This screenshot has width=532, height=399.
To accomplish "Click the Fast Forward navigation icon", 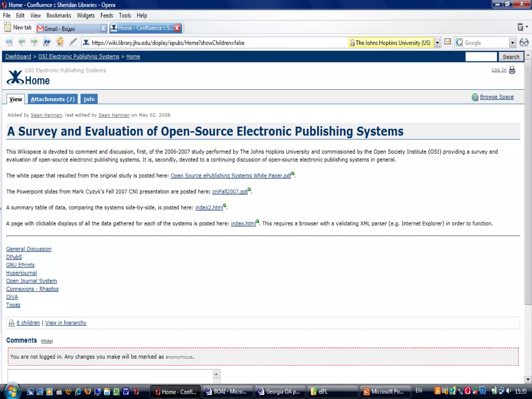I will click(47, 42).
